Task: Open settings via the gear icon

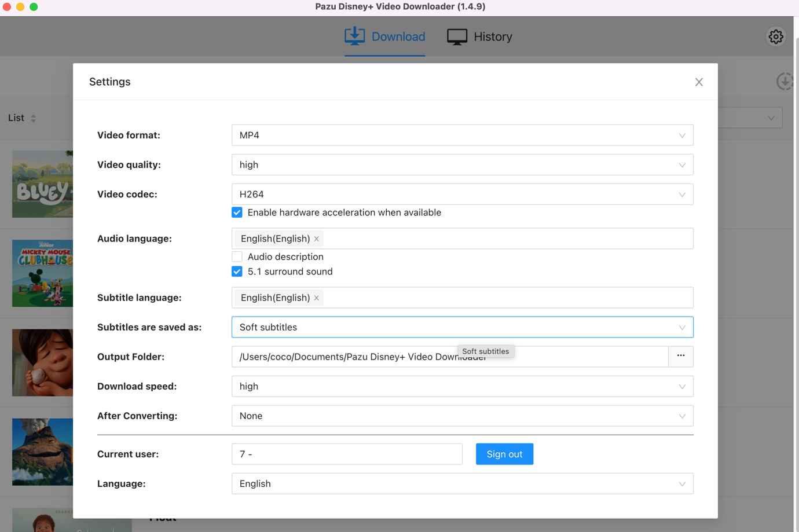Action: (x=776, y=36)
